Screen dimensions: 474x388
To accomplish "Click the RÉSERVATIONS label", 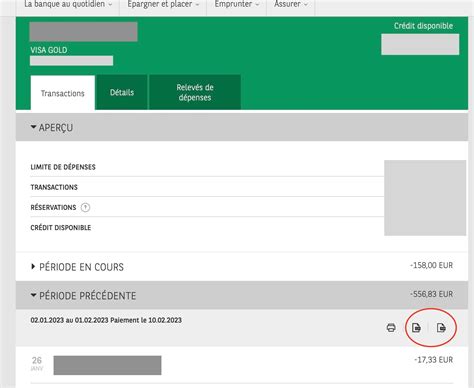I will tap(53, 207).
